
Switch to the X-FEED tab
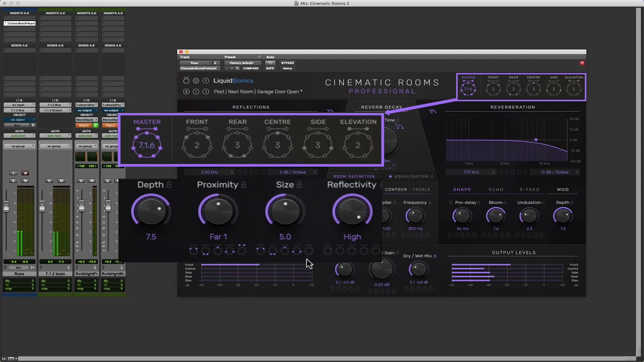(529, 190)
